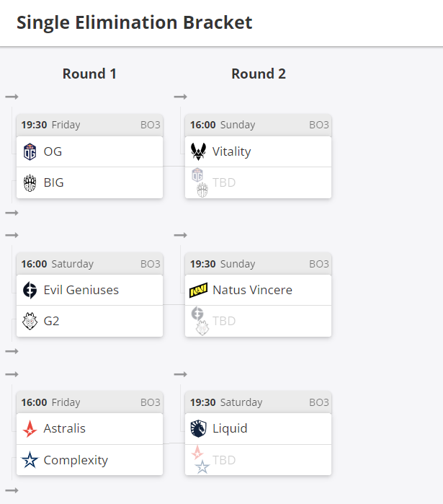Open the 19:30 Friday match header

coord(89,125)
